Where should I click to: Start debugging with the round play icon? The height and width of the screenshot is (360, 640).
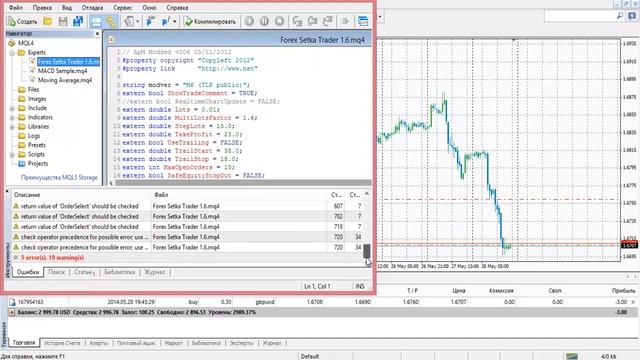pyautogui.click(x=249, y=22)
